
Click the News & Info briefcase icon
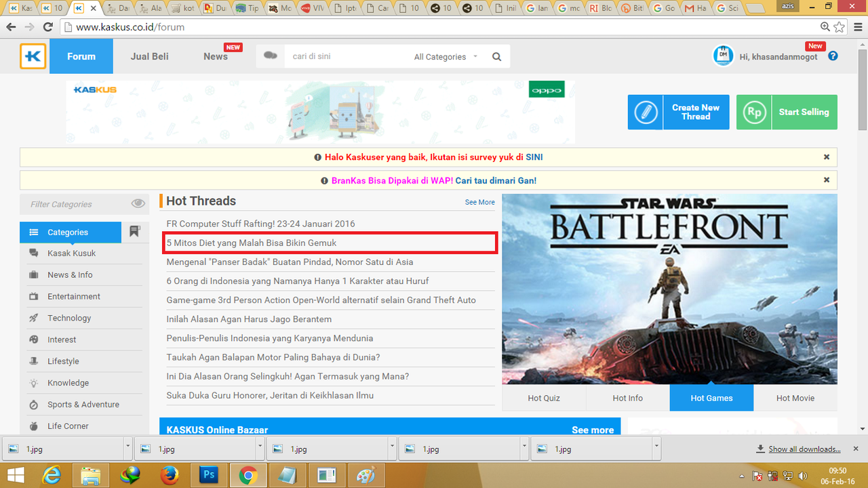coord(33,274)
